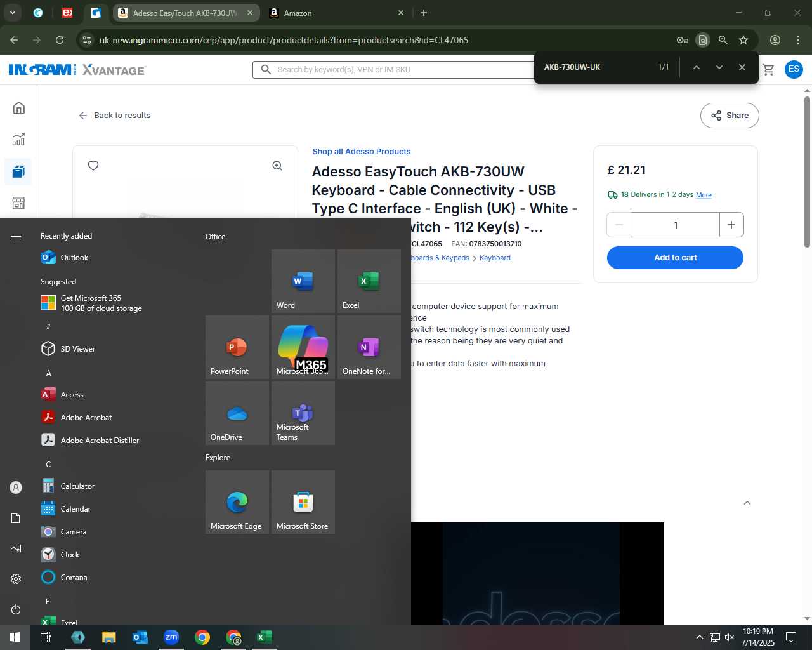
Task: Click browser address bar URL
Action: pos(284,40)
